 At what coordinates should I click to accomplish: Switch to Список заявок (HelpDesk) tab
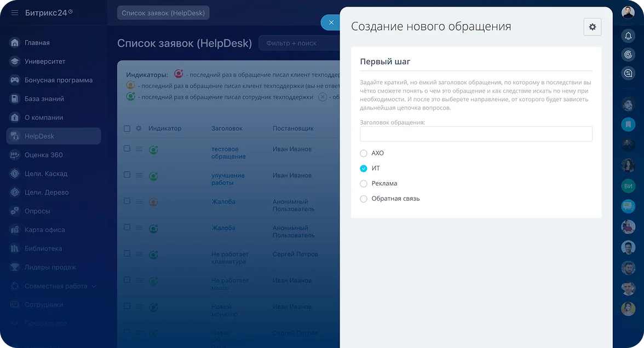[x=163, y=13]
